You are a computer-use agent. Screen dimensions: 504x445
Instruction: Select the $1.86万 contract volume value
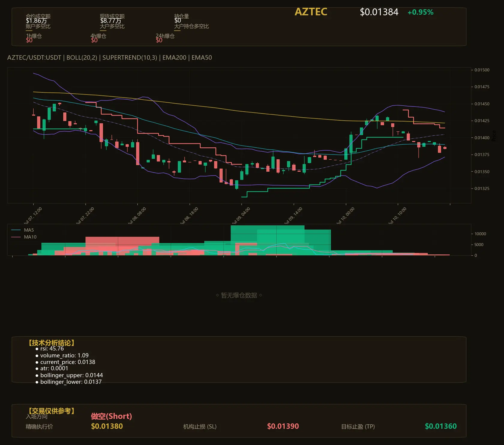coord(36,21)
